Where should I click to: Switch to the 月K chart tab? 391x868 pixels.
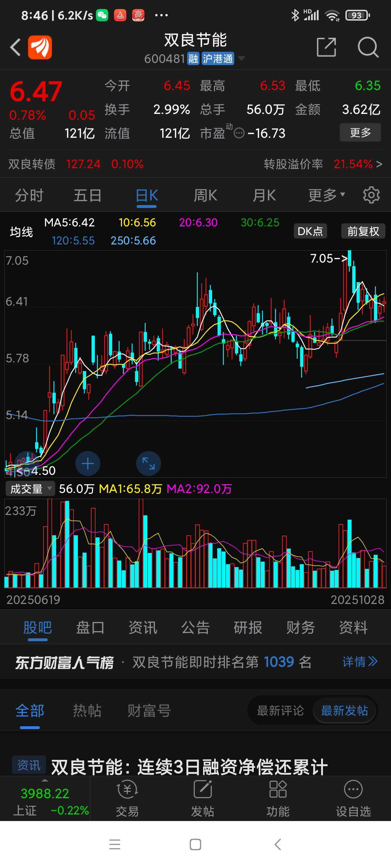point(264,195)
